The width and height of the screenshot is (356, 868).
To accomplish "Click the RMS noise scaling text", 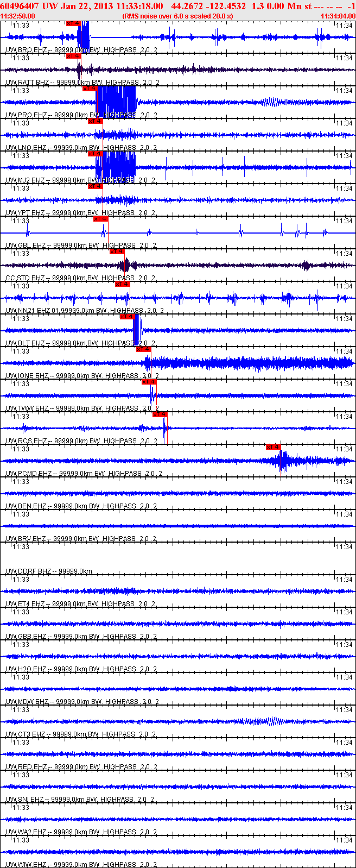I will point(177,16).
